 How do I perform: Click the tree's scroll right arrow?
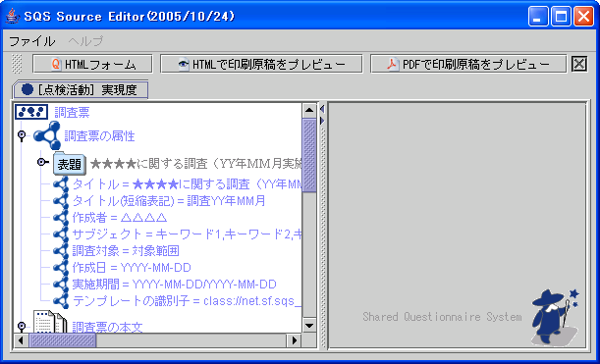295,340
